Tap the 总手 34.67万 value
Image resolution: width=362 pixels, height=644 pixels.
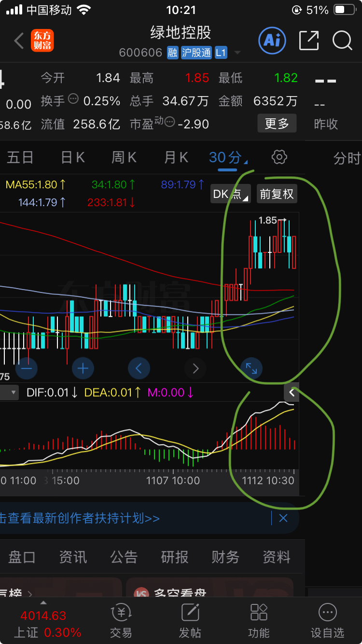185,101
